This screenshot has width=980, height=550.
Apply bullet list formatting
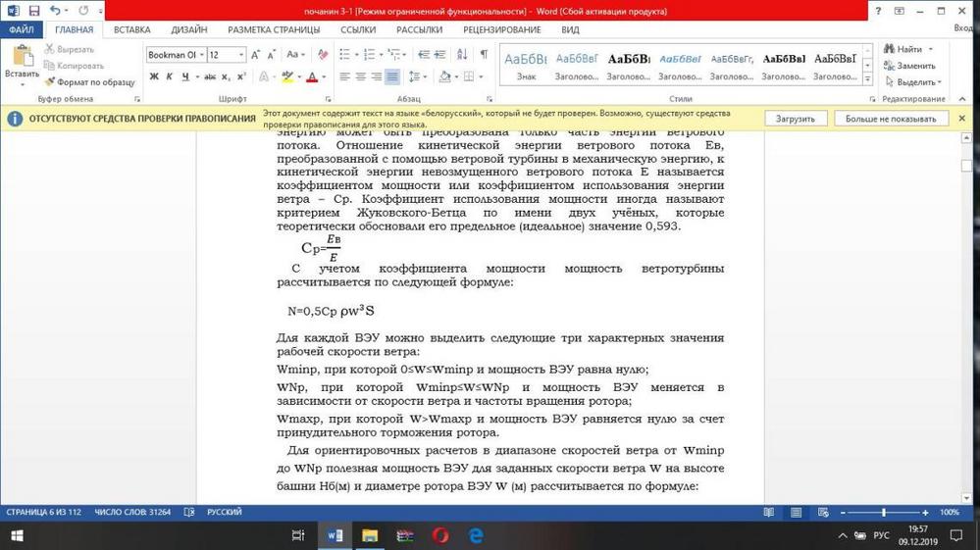pyautogui.click(x=346, y=55)
